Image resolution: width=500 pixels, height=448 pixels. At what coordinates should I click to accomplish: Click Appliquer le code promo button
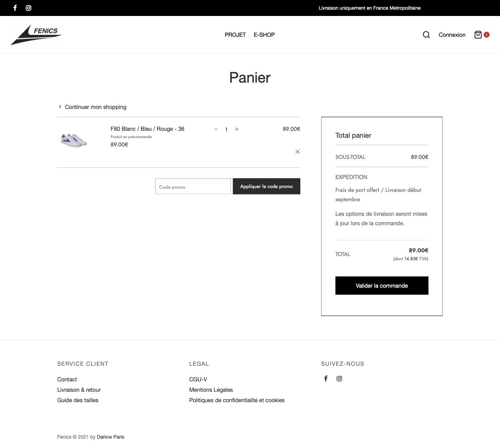[266, 186]
